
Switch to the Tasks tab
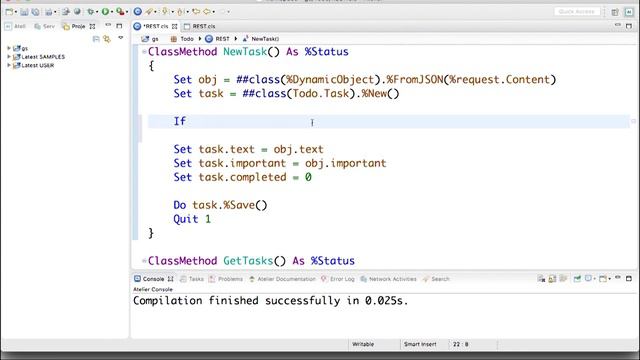click(192, 279)
